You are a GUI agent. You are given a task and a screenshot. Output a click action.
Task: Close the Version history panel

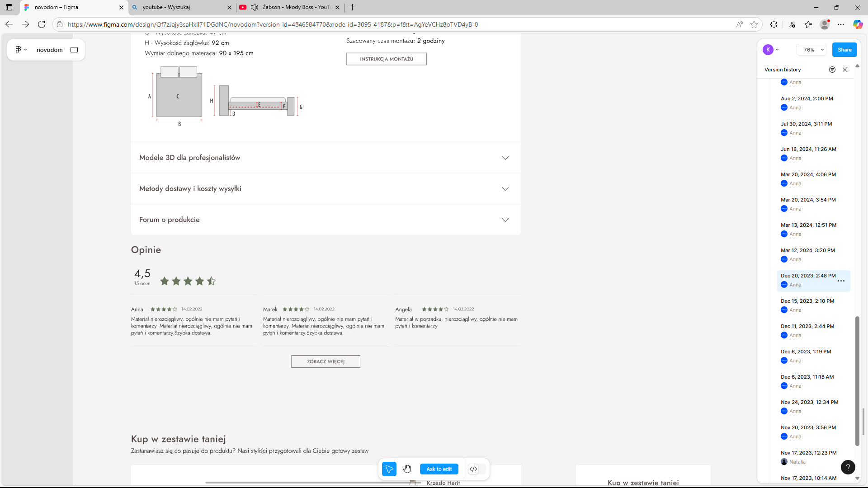pyautogui.click(x=845, y=70)
